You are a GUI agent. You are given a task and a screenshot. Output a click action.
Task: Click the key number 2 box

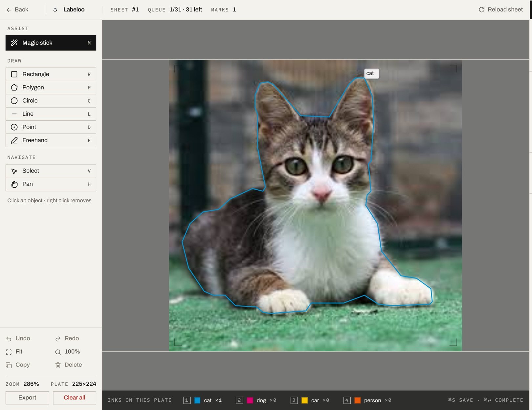pos(239,400)
